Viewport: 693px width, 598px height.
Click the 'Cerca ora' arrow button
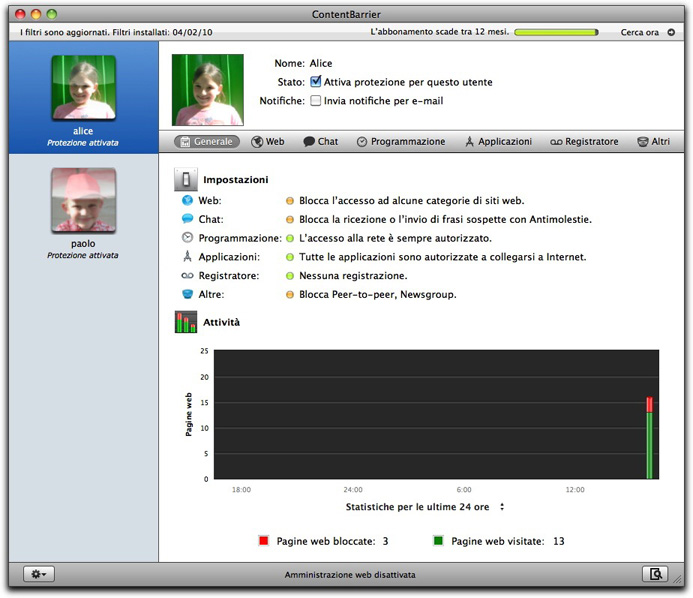671,32
